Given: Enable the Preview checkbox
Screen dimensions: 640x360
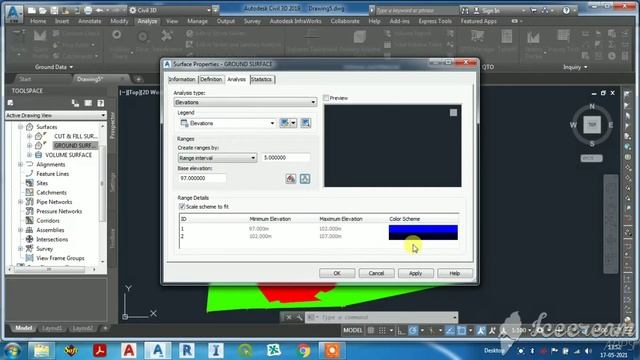Looking at the screenshot, I should [326, 98].
